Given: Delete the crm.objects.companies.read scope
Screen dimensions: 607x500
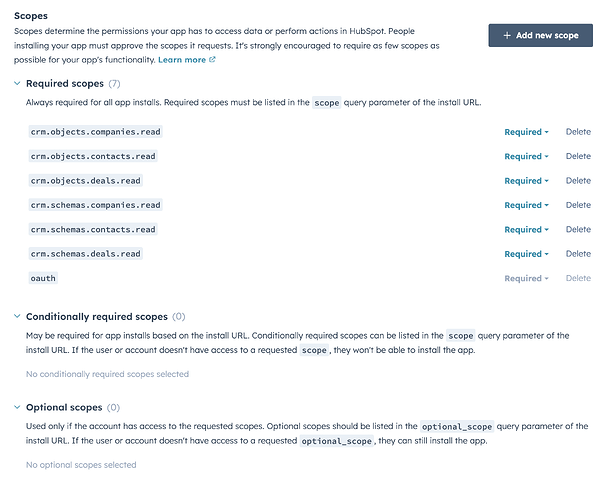Looking at the screenshot, I should (x=578, y=132).
